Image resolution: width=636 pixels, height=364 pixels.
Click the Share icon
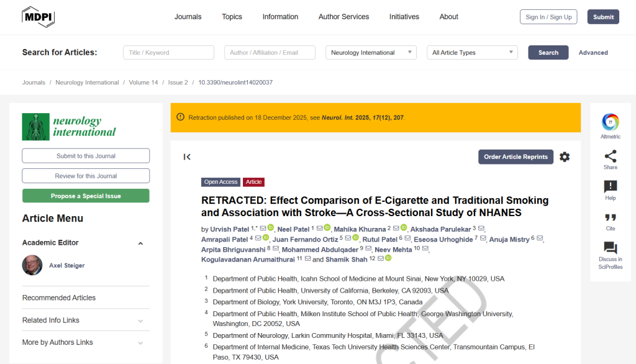click(x=610, y=157)
